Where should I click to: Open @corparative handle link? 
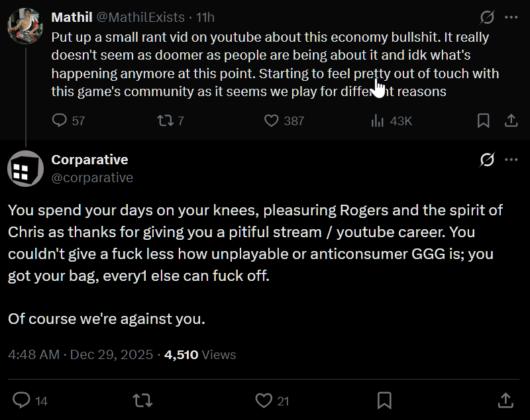point(92,178)
